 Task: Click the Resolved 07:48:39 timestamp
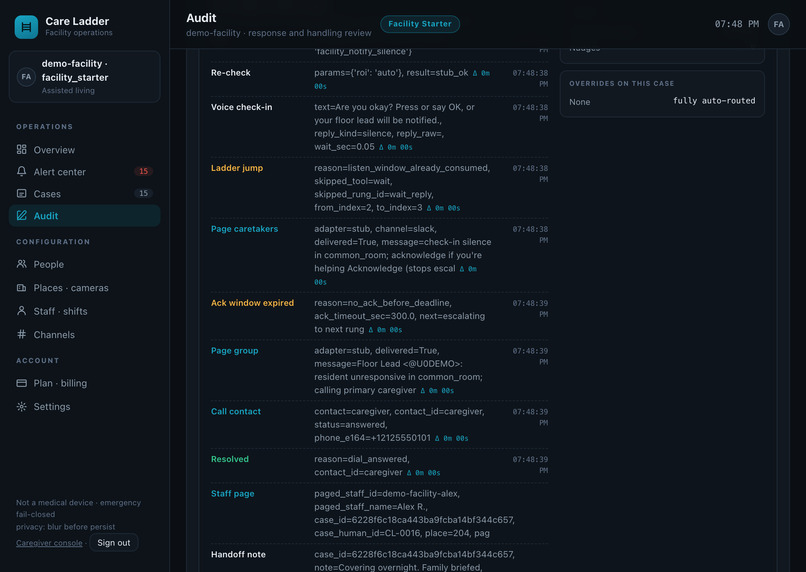pos(530,465)
